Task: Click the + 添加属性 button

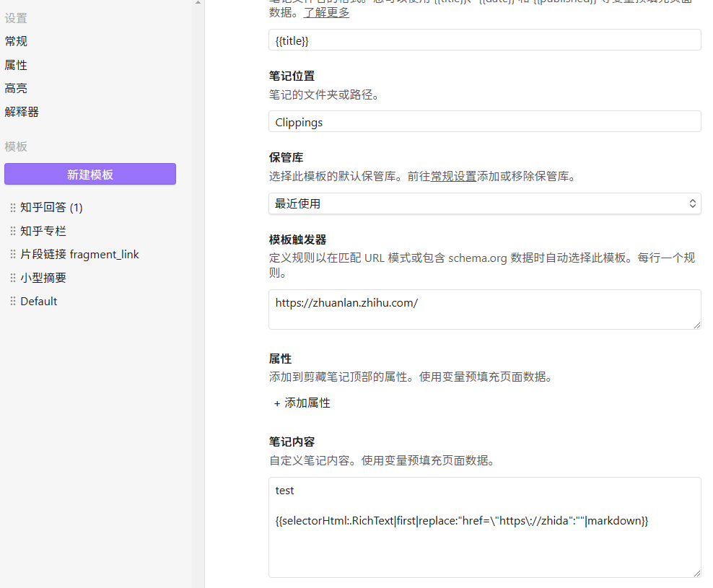Action: pos(302,403)
